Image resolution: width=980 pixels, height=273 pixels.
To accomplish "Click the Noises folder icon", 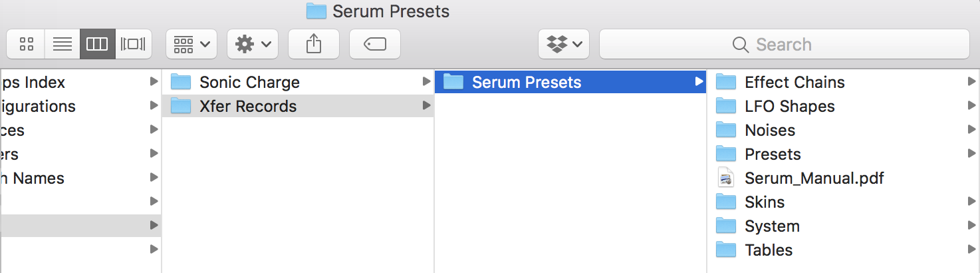I will point(726,131).
